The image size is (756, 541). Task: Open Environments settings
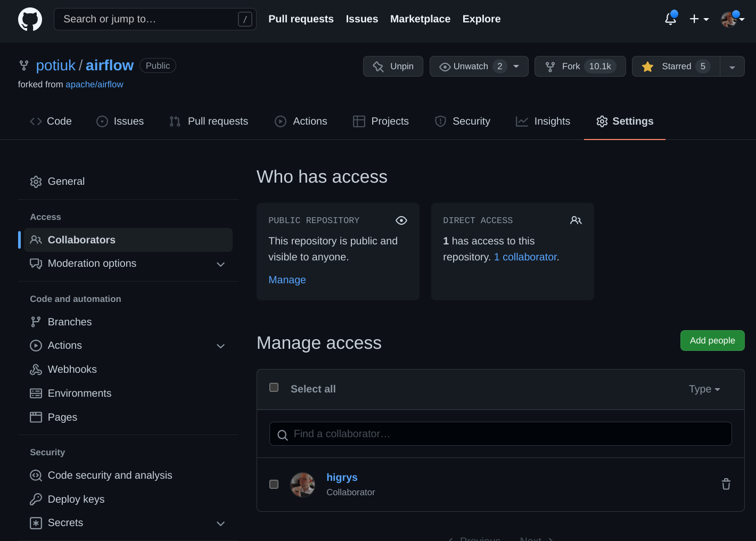point(128,394)
